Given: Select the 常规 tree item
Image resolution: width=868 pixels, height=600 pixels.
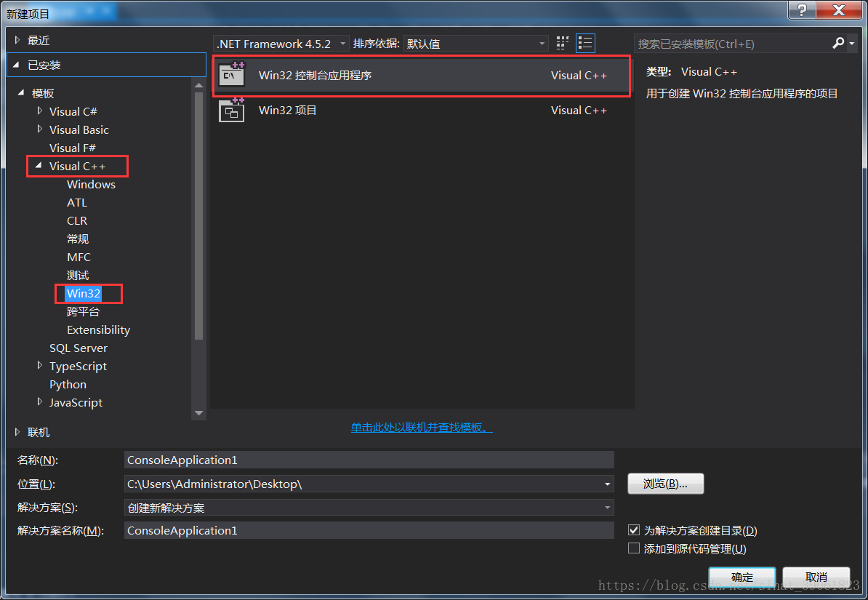Looking at the screenshot, I should tap(78, 239).
